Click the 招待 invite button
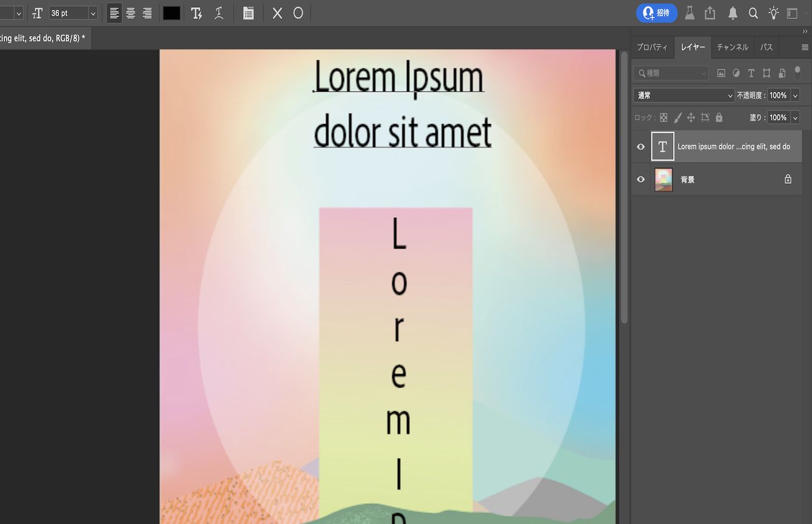The width and height of the screenshot is (812, 524). (x=656, y=13)
